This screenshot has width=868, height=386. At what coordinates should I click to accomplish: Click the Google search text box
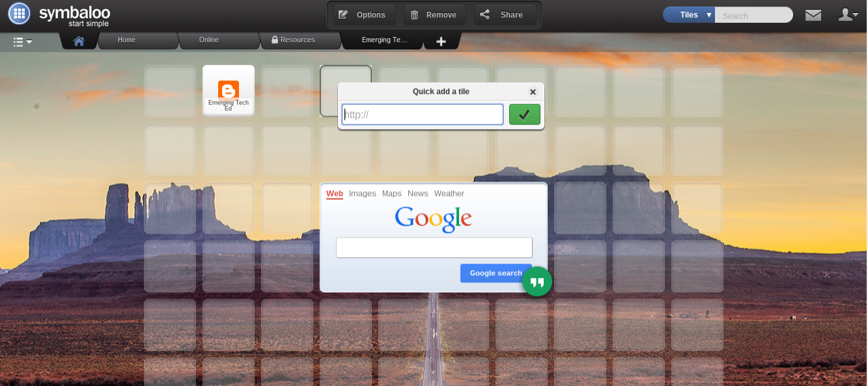(434, 247)
